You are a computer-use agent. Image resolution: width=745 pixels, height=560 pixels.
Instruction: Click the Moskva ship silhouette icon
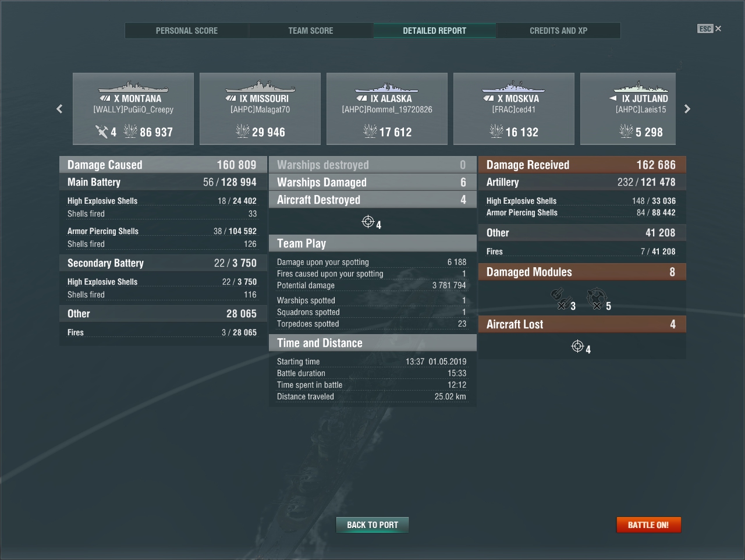(x=513, y=87)
